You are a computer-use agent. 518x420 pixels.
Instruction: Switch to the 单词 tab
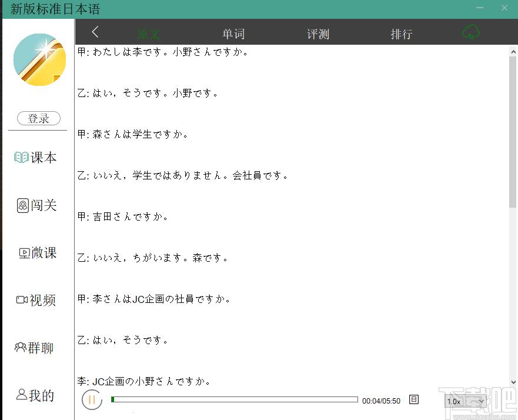(233, 34)
